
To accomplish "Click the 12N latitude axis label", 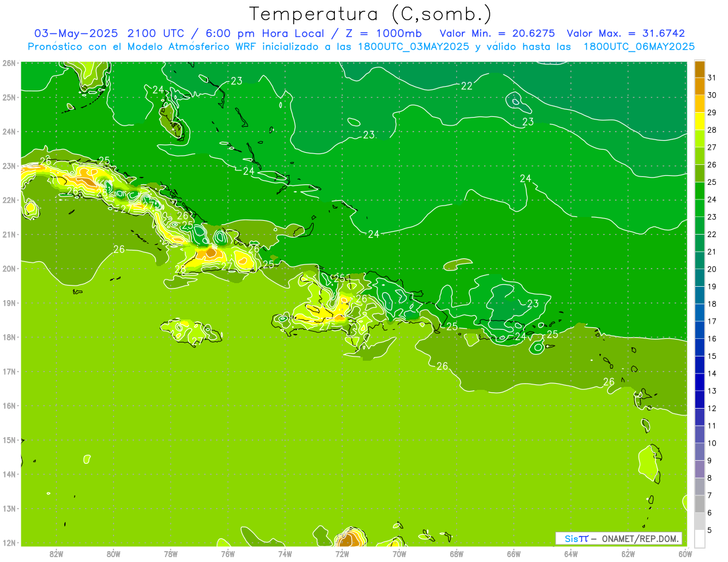I will (8, 543).
